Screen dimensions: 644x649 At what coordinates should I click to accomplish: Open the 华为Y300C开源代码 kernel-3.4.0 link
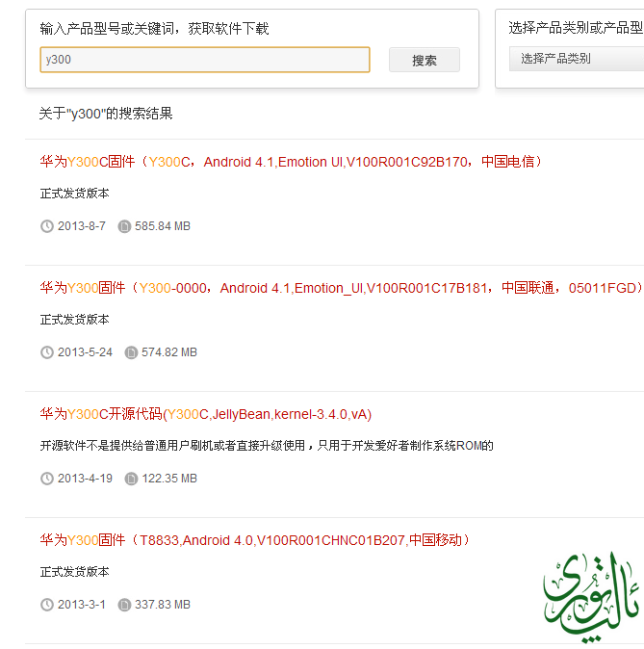pos(206,414)
